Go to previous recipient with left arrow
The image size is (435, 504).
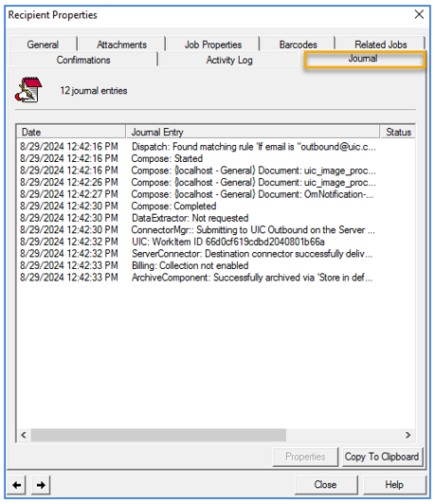17,485
